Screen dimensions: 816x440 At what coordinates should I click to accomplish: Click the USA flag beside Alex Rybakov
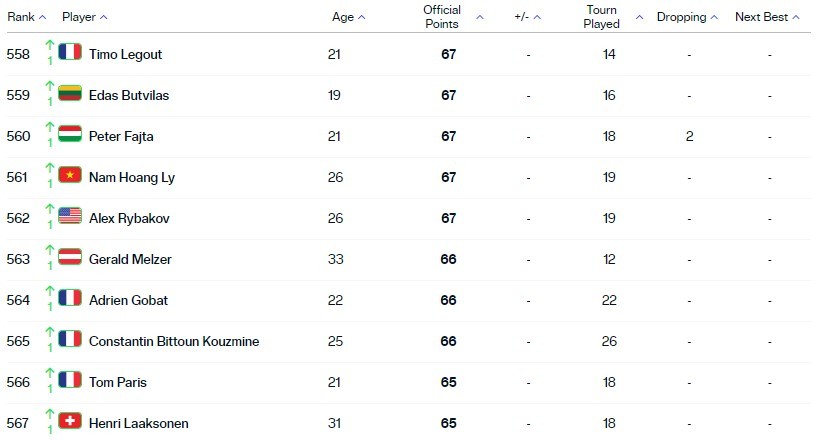tap(70, 216)
